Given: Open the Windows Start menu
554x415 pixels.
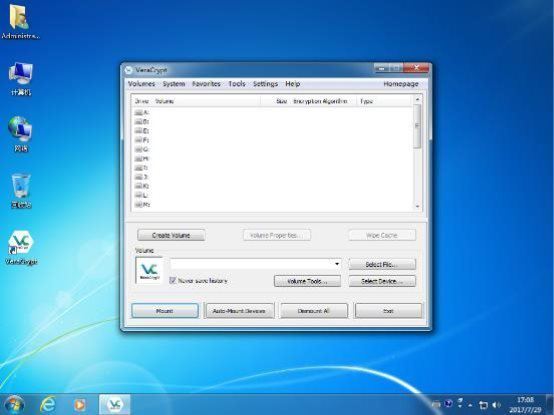Looking at the screenshot, I should click(x=13, y=404).
